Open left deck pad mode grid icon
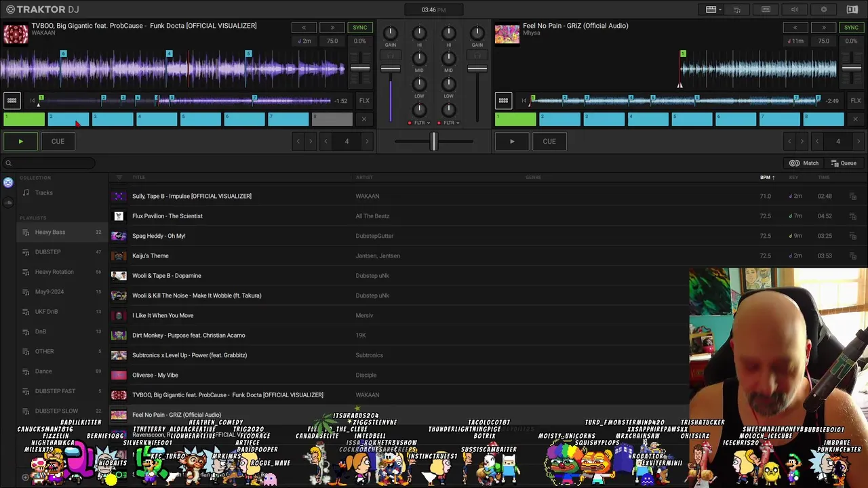This screenshot has height=488, width=868. point(12,101)
